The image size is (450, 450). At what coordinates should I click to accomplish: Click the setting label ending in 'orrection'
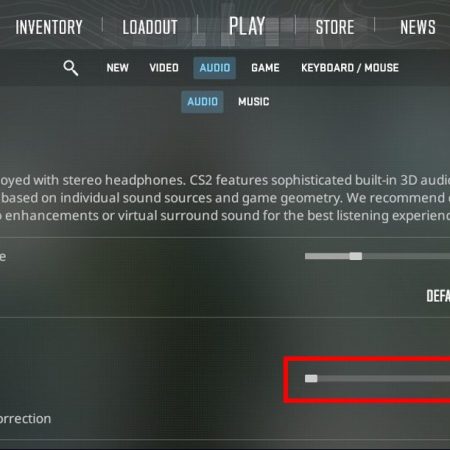(x=25, y=419)
